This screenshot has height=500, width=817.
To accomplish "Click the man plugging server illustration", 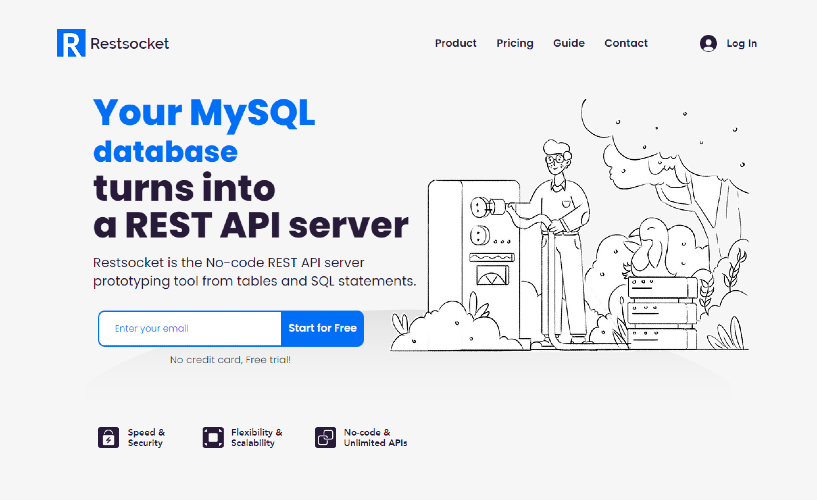I will [x=570, y=224].
